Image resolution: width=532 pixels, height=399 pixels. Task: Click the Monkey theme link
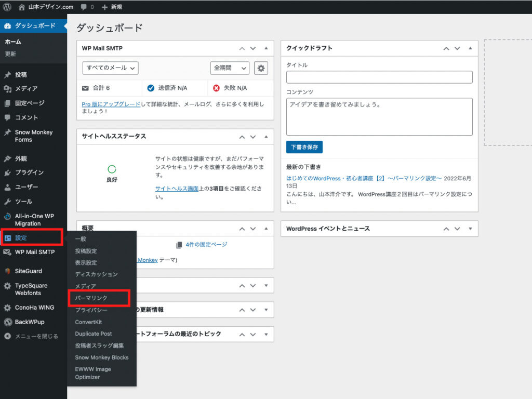(148, 260)
